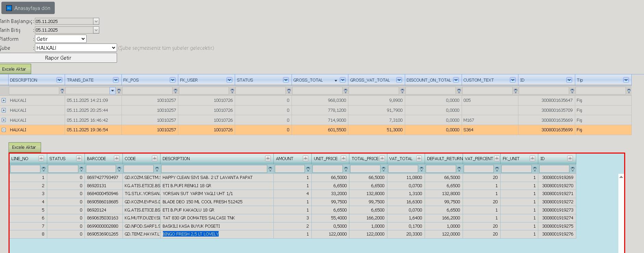
Task: Click filter icon beside VAT_PERCENT filter box
Action: (x=497, y=169)
